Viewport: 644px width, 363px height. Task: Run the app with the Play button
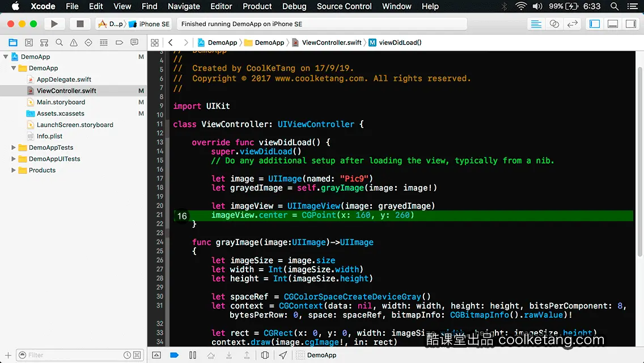pos(54,24)
